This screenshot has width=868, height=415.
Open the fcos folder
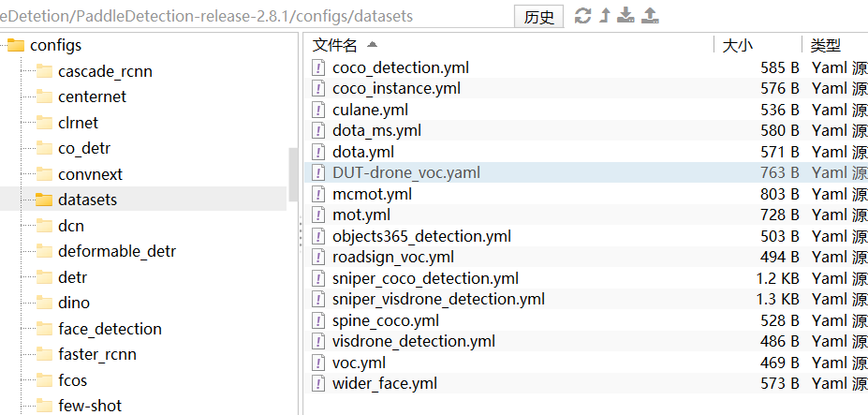pos(72,380)
